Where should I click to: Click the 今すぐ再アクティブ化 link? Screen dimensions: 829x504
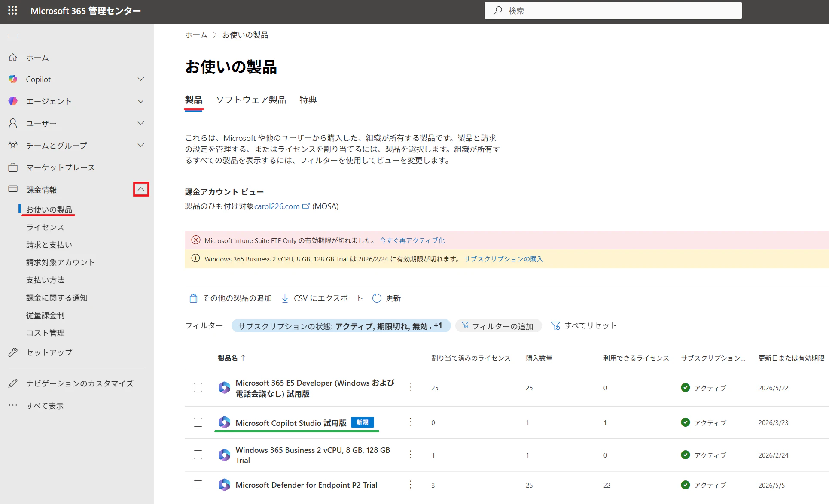coord(412,240)
